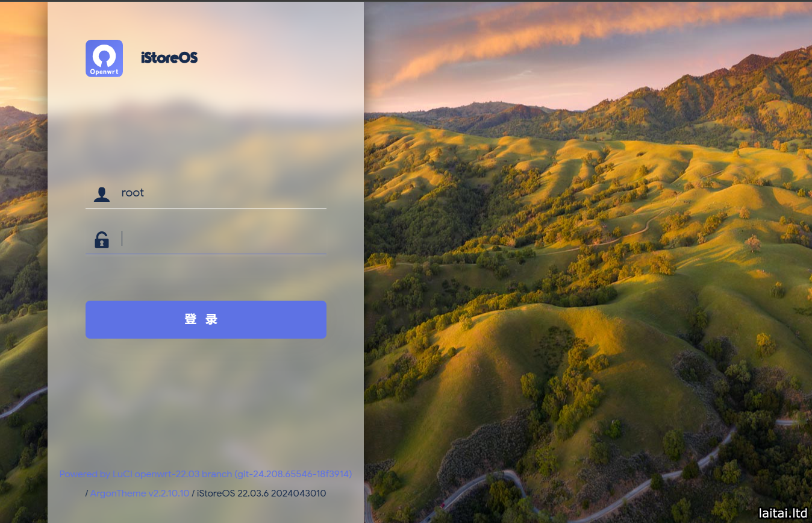Click the Openwrt logo icon
The image size is (812, 523).
104,58
